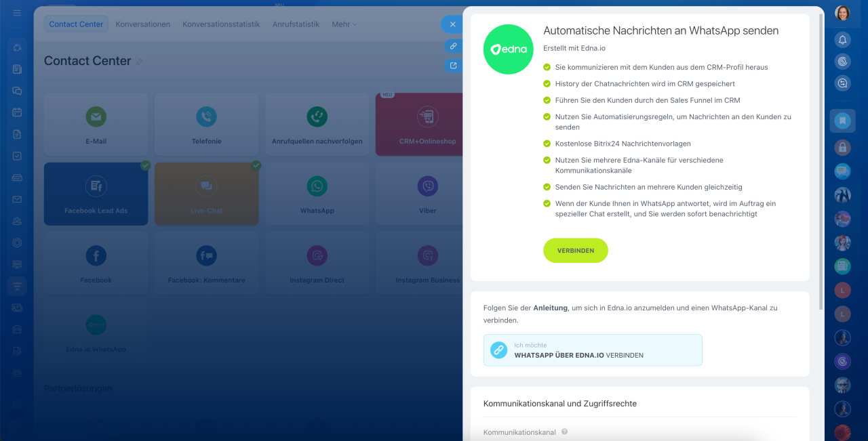
Task: Open the Viber channel tile
Action: 419,194
